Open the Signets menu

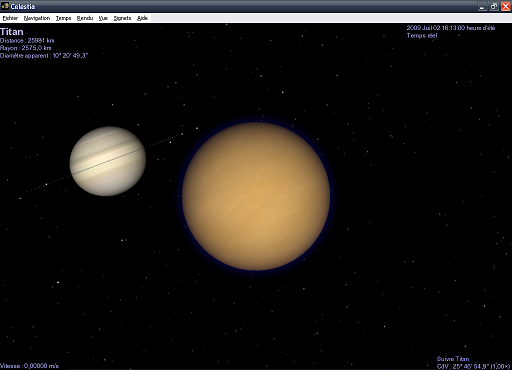122,18
